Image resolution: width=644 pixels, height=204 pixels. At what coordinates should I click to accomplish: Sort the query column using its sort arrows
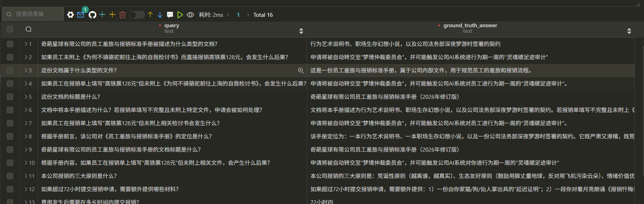pos(301,31)
